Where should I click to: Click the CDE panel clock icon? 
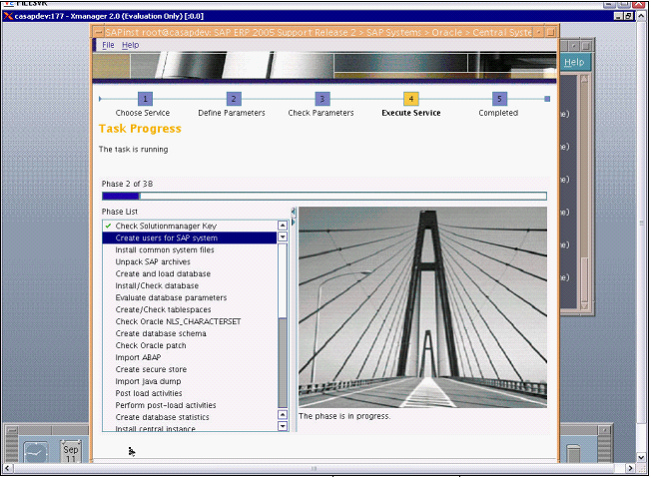pyautogui.click(x=36, y=451)
